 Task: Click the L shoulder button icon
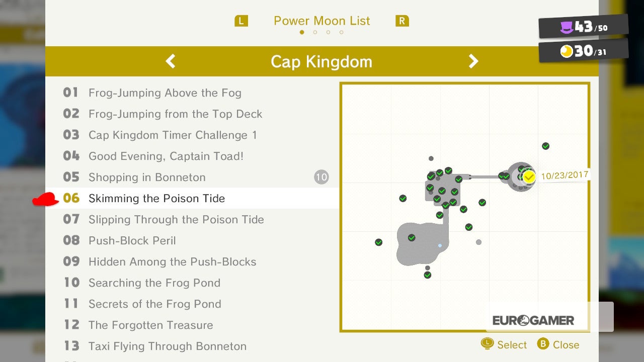pyautogui.click(x=242, y=21)
